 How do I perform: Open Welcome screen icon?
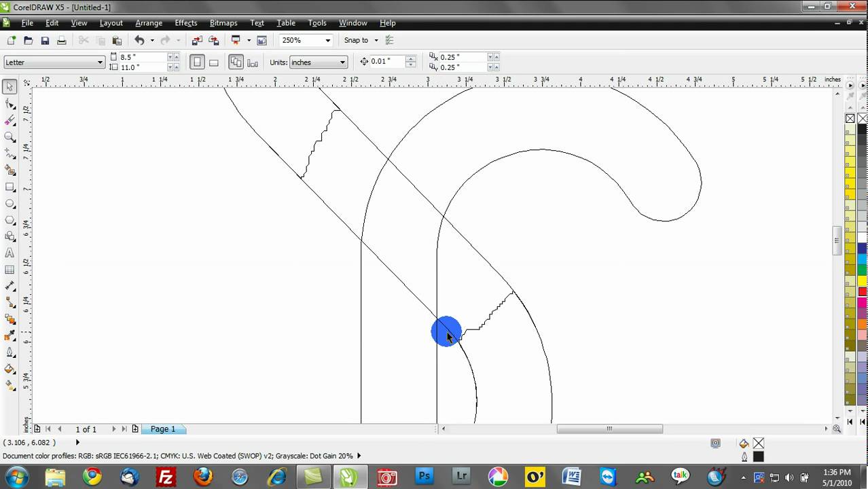click(x=261, y=41)
